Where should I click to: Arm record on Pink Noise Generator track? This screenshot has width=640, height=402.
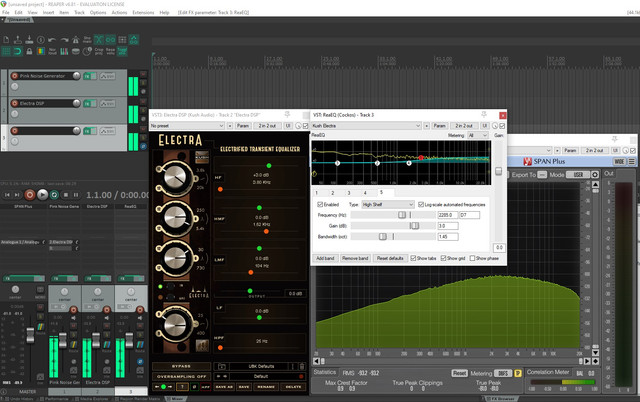[x=15, y=76]
